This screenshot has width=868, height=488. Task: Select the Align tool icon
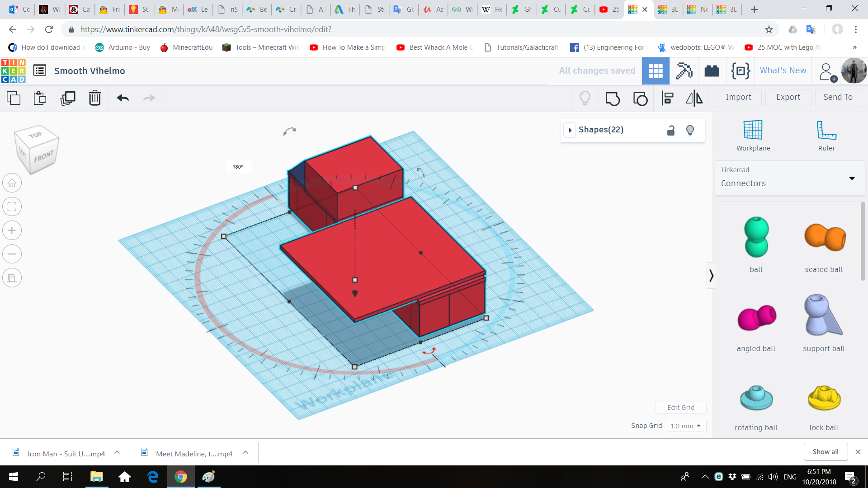tap(667, 98)
